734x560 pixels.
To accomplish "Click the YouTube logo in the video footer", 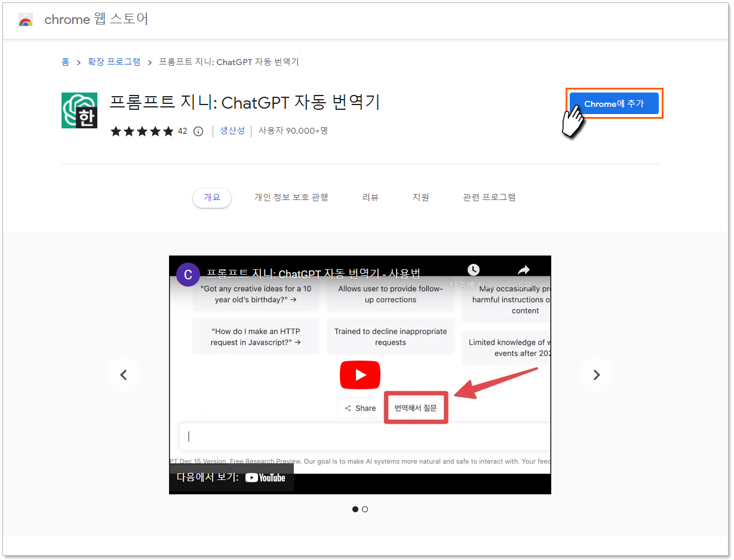I will click(265, 478).
